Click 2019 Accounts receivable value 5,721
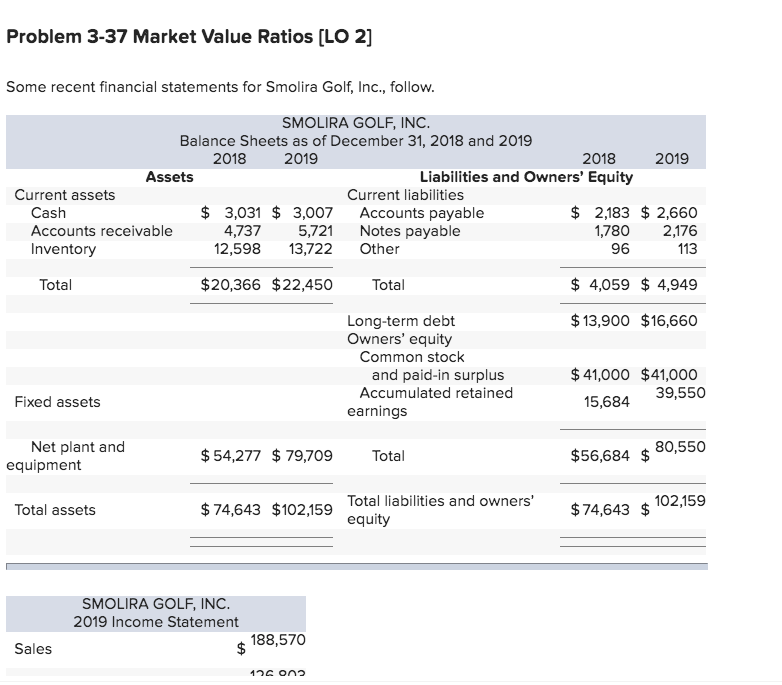The image size is (782, 685). pos(315,231)
